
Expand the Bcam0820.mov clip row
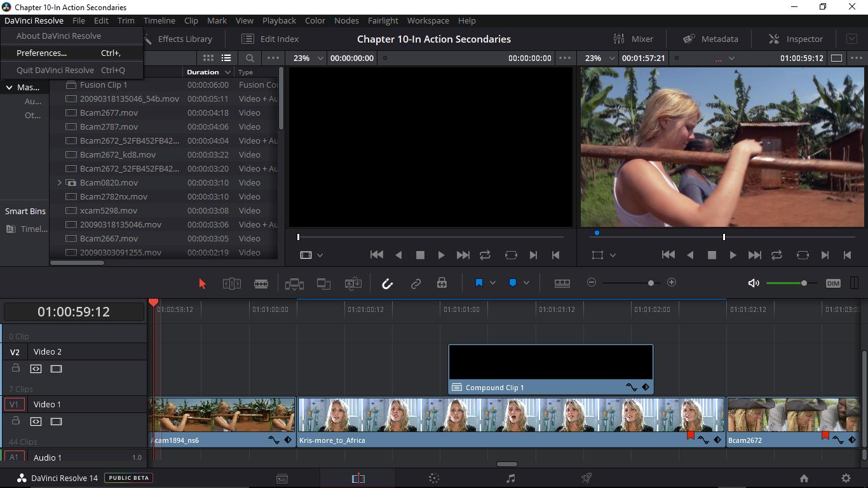[60, 182]
